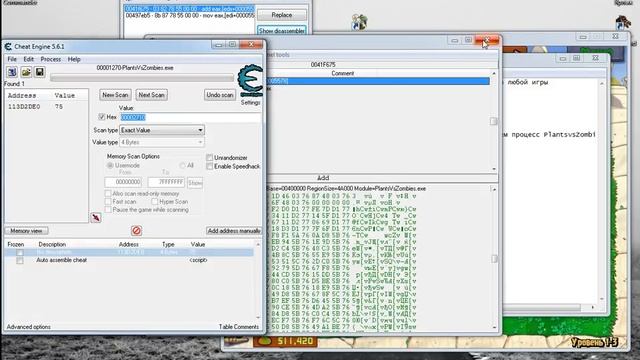This screenshot has height=360, width=640.
Task: Open the Help menu
Action: pyautogui.click(x=74, y=59)
